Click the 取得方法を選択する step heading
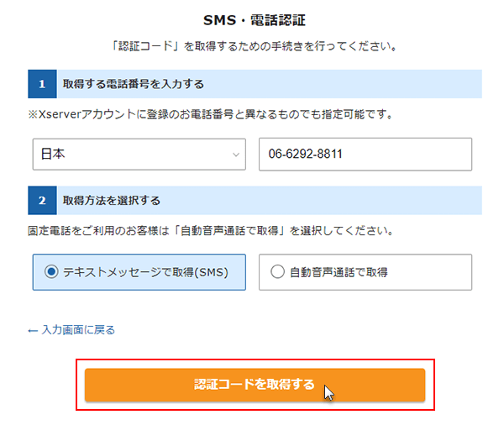 (x=112, y=201)
